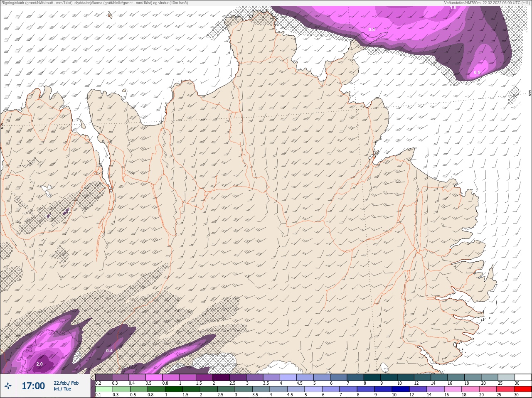Click the red swatch ending the lower legend
The image size is (532, 398).
(523, 390)
